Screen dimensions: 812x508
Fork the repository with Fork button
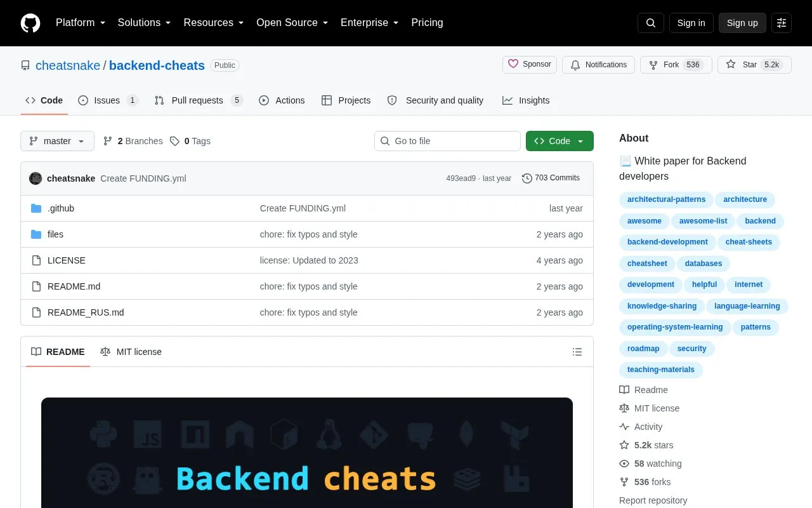pyautogui.click(x=676, y=65)
